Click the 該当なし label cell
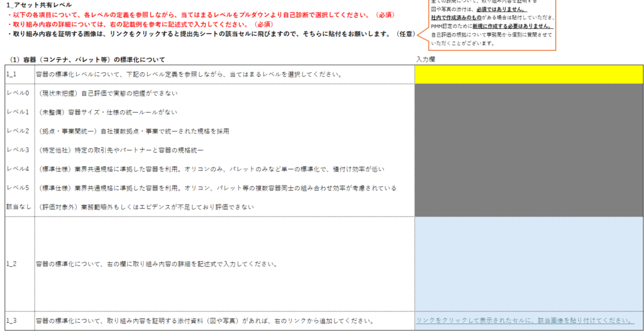Screen dimensions: 644x331 [x=19, y=206]
